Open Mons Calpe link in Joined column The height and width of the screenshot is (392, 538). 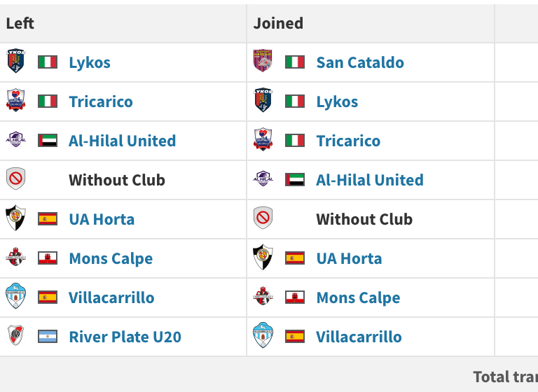click(358, 297)
